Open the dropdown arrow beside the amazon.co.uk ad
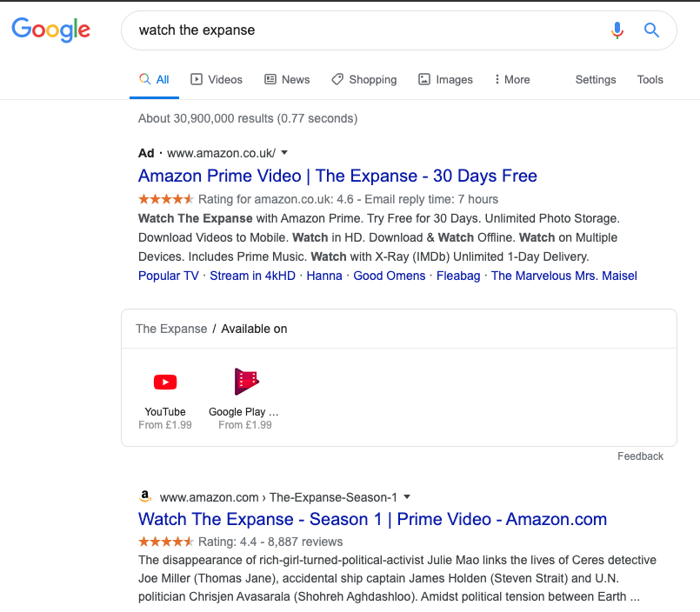 pyautogui.click(x=283, y=153)
